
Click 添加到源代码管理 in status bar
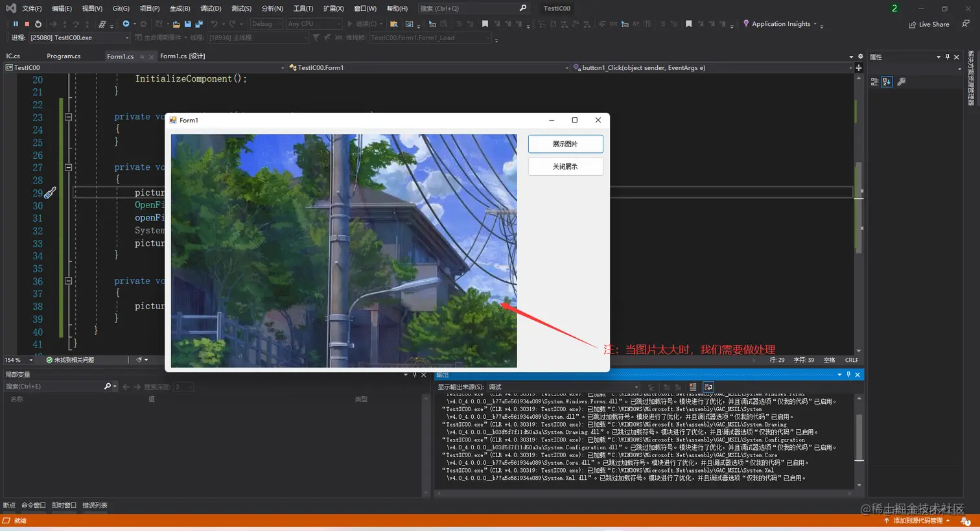[x=916, y=521]
